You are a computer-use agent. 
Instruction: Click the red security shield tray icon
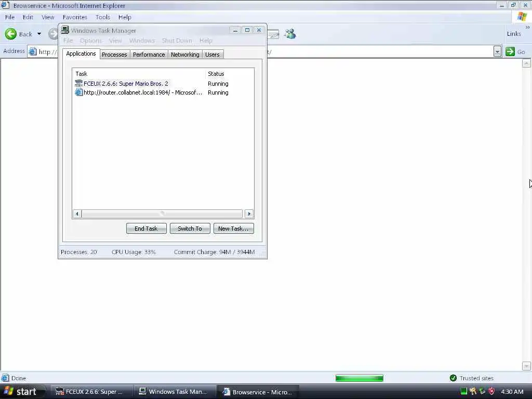(x=491, y=391)
